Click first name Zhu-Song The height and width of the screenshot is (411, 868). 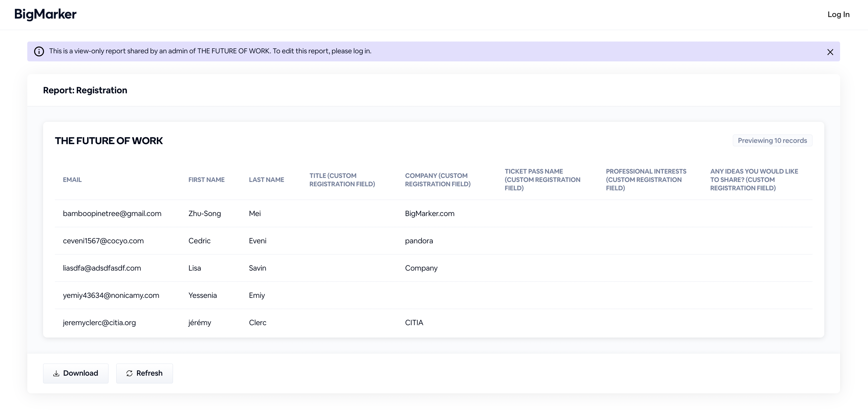pyautogui.click(x=205, y=214)
